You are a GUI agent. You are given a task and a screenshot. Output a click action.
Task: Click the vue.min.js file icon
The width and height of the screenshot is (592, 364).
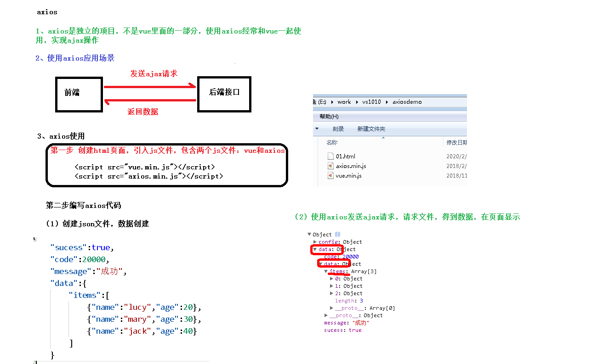[330, 176]
